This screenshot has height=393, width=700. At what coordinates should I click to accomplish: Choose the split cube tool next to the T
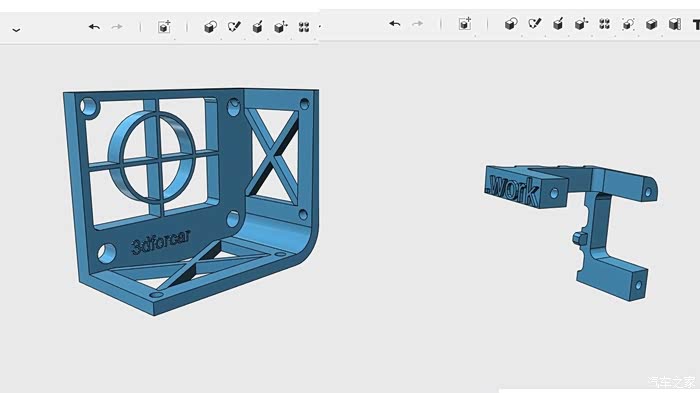[x=675, y=24]
